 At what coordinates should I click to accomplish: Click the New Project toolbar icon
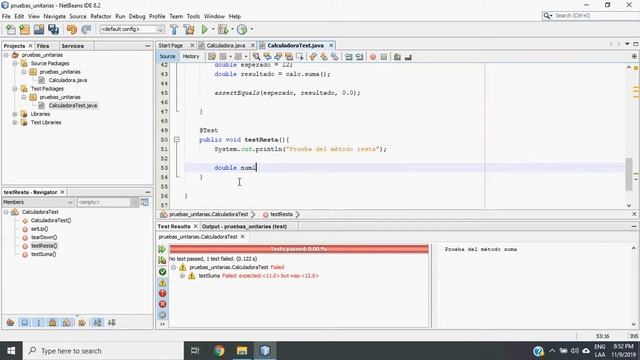tap(24, 29)
